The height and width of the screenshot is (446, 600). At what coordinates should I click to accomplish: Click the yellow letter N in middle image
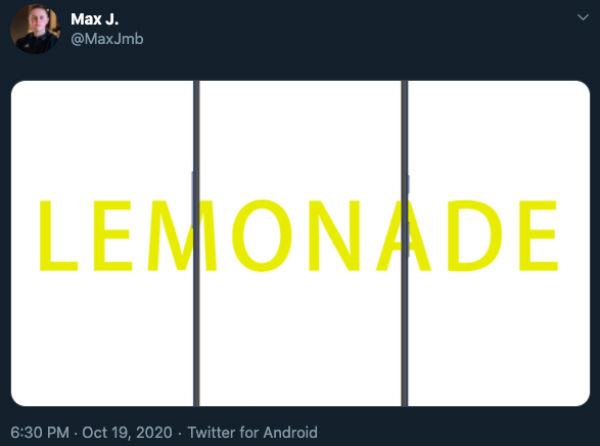click(x=334, y=236)
